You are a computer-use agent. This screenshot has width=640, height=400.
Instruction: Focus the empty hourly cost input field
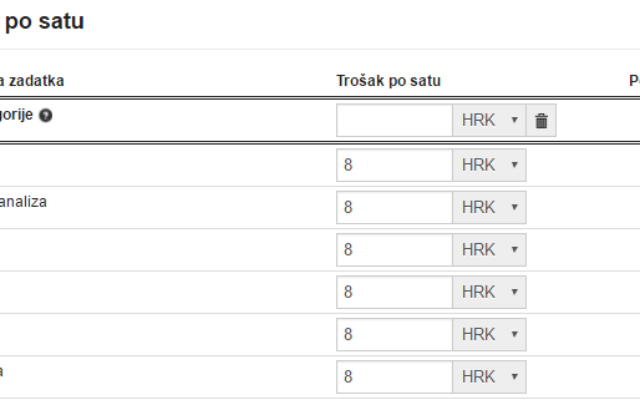[x=395, y=120]
